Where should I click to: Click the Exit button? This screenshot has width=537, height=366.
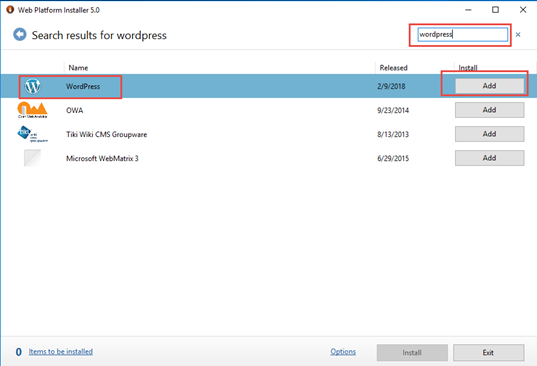pos(488,353)
